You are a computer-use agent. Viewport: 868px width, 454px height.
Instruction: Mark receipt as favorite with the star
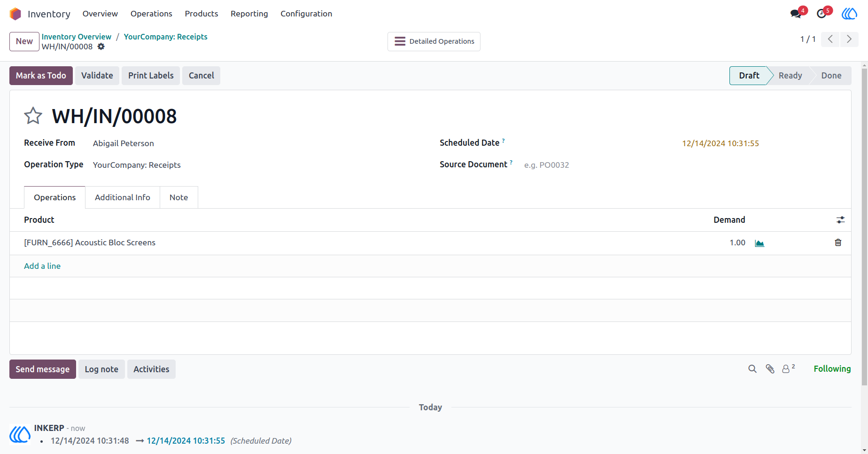pos(33,116)
